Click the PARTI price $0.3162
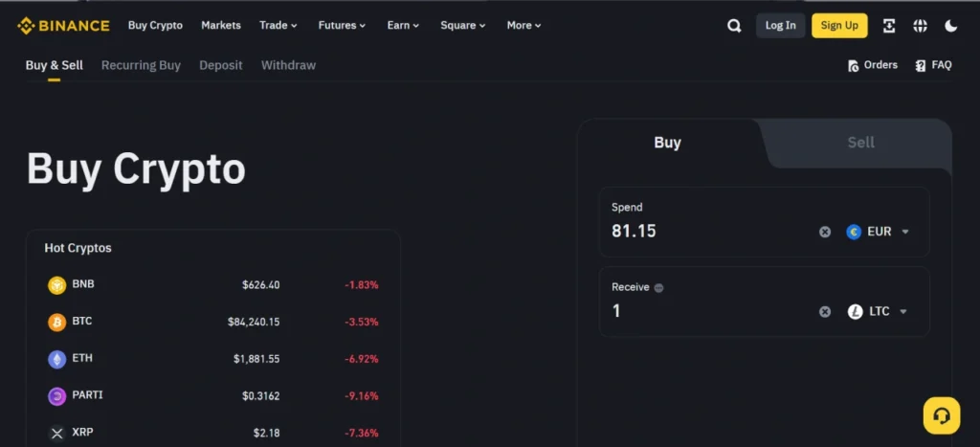The width and height of the screenshot is (980, 447). click(x=261, y=395)
